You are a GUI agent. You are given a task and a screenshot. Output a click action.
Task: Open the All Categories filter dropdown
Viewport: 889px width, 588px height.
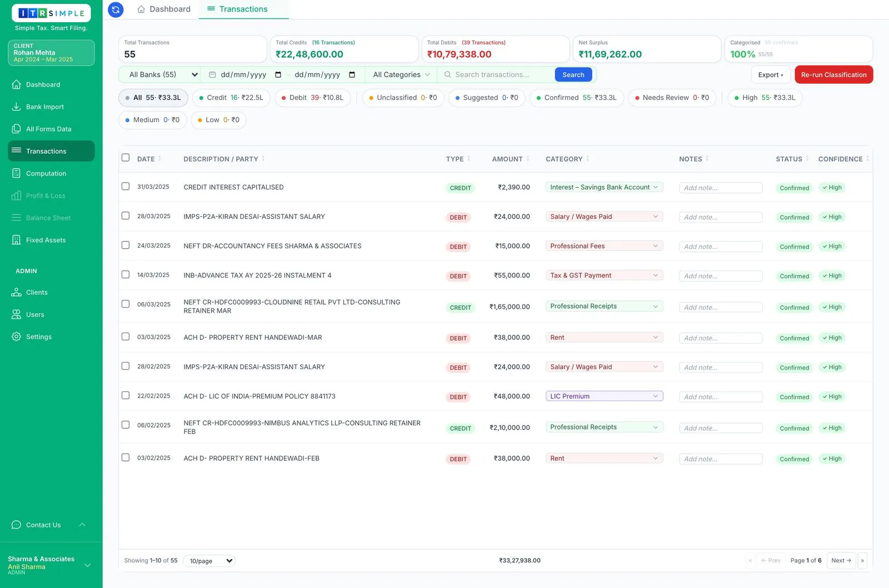[x=401, y=74]
